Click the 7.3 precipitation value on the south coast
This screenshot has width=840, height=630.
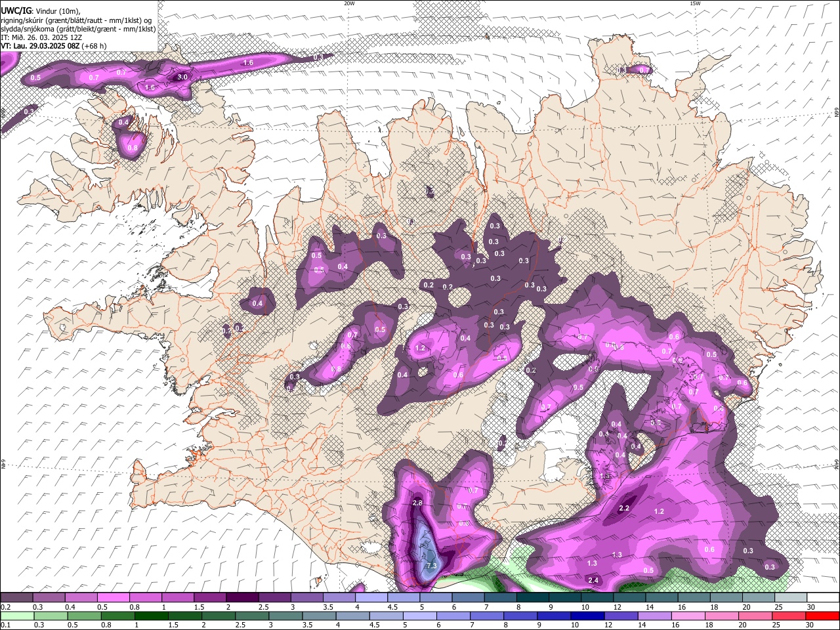point(431,566)
